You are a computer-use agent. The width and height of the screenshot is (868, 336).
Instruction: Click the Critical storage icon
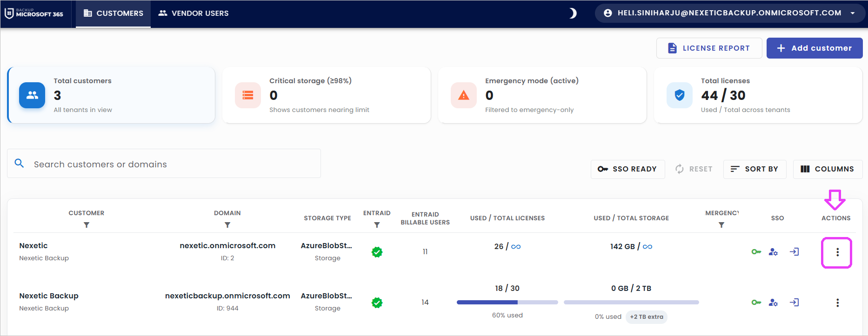(x=248, y=95)
